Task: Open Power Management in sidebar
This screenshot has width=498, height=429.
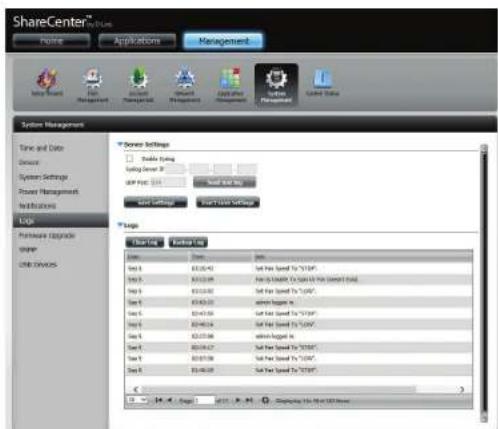Action: coord(49,192)
